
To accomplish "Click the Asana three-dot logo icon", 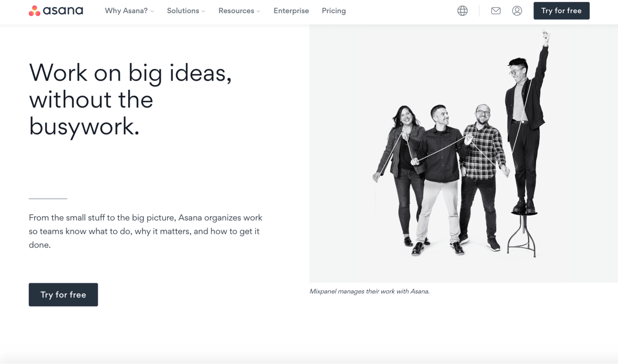I will point(34,11).
